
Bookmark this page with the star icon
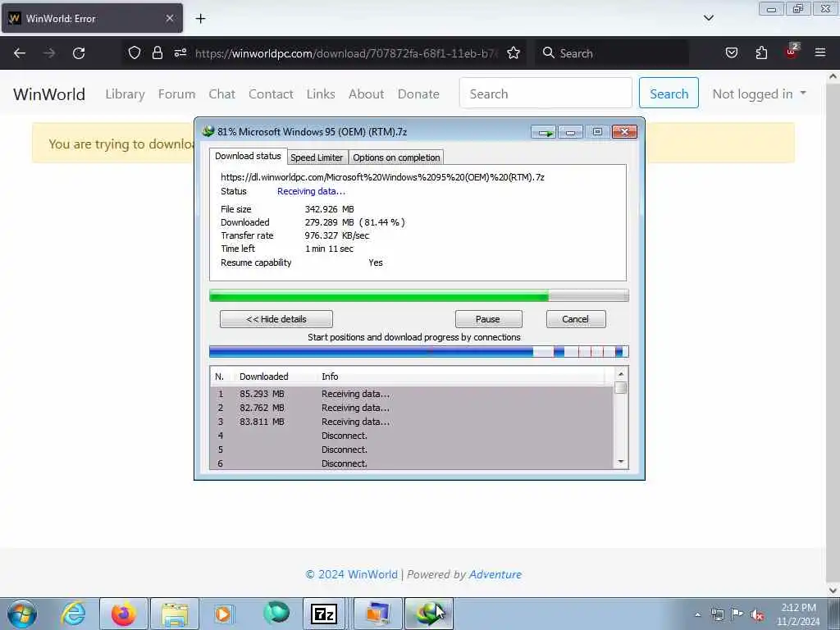click(x=514, y=52)
